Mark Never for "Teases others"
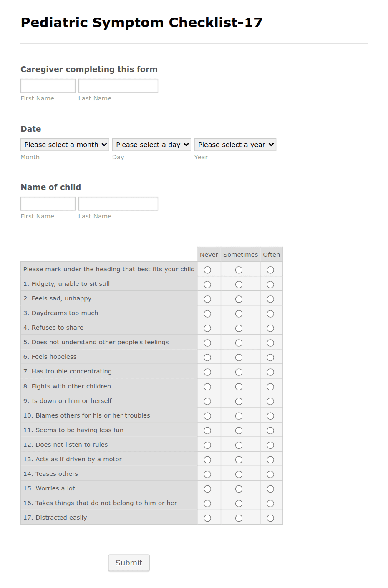Image resolution: width=388 pixels, height=588 pixels. point(207,473)
